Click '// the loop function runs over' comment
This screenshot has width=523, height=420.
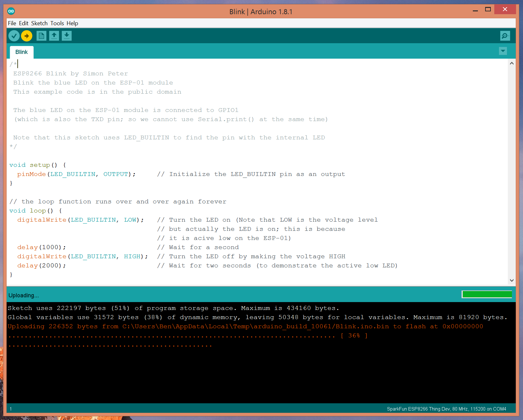pyautogui.click(x=118, y=201)
